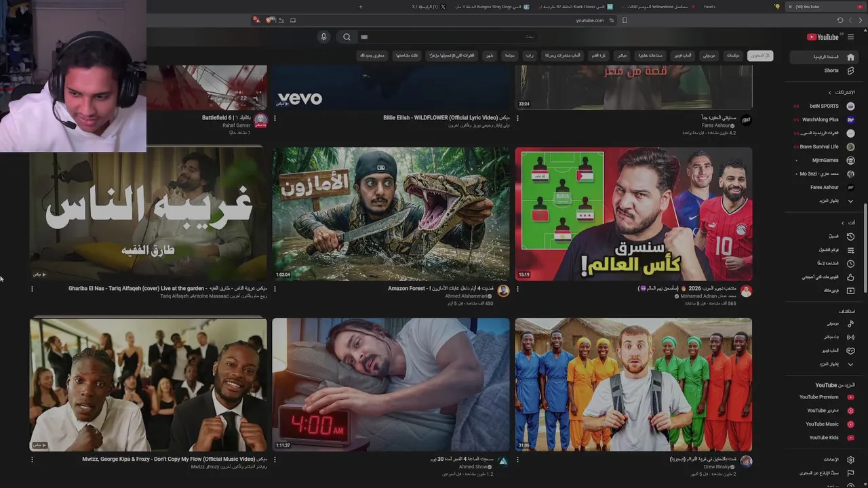Open Ahmed Alshammari channel avatar
Screen dimensions: 868x488
[x=503, y=291]
